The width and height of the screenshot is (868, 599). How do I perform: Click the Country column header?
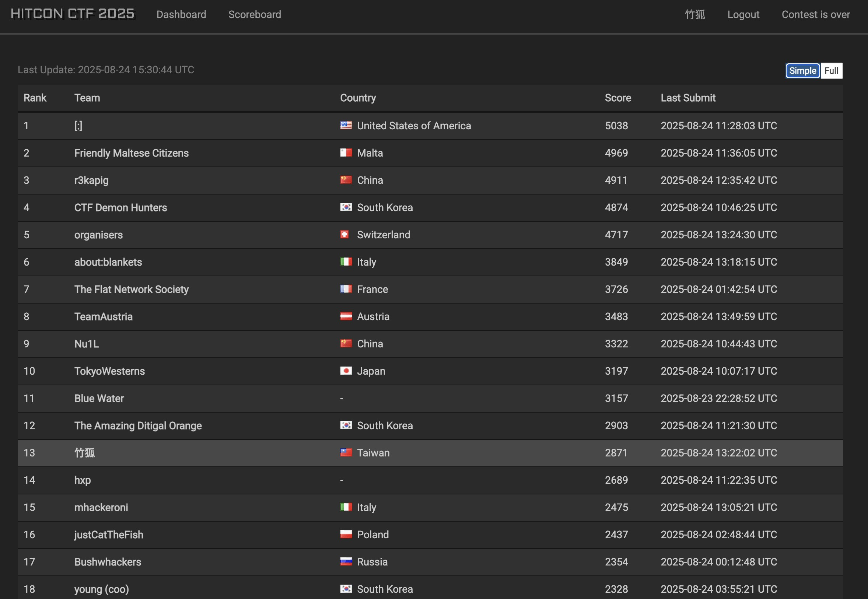(x=358, y=98)
